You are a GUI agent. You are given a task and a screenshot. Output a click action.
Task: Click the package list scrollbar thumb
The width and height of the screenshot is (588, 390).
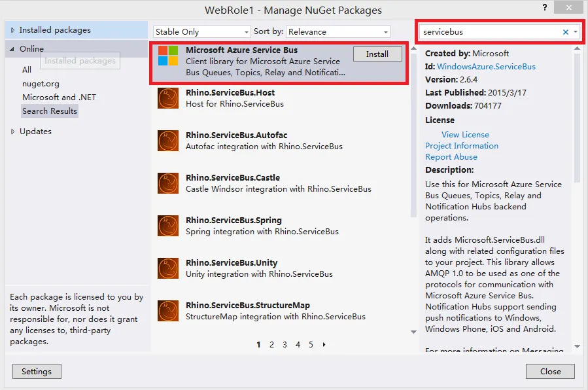[413, 135]
